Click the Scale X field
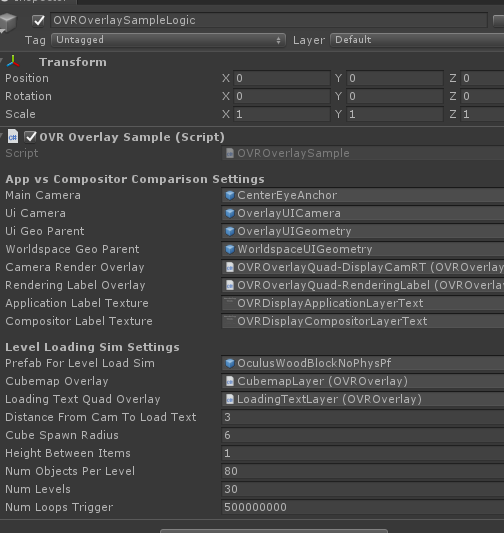 coord(282,114)
